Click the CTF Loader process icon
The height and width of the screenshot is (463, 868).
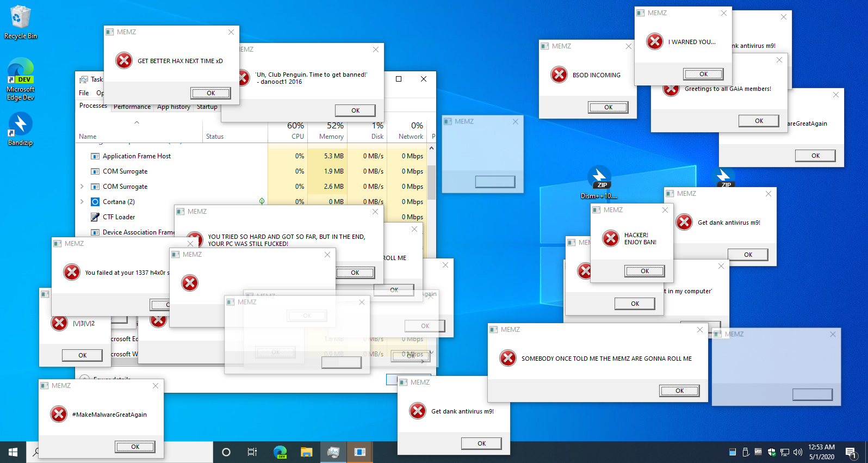click(x=95, y=217)
